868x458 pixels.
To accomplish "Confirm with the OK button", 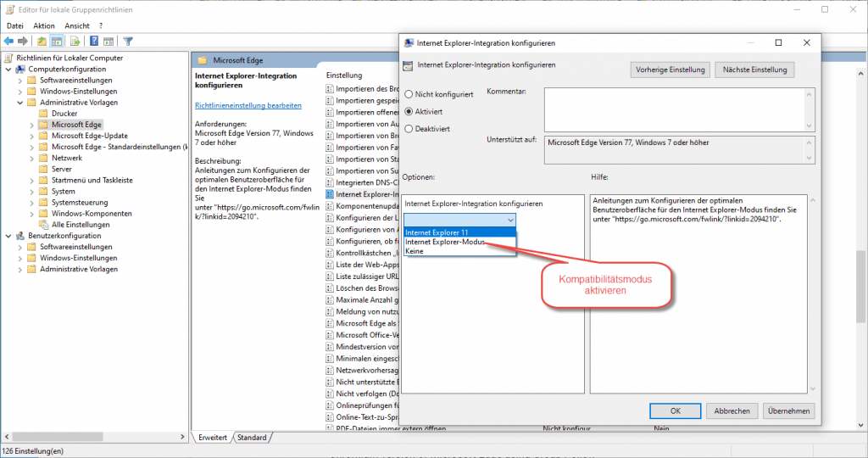I will 676,411.
